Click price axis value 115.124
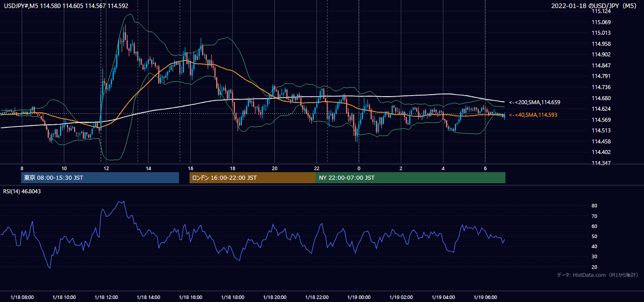Viewport: 644px width, 302px height. pos(601,11)
